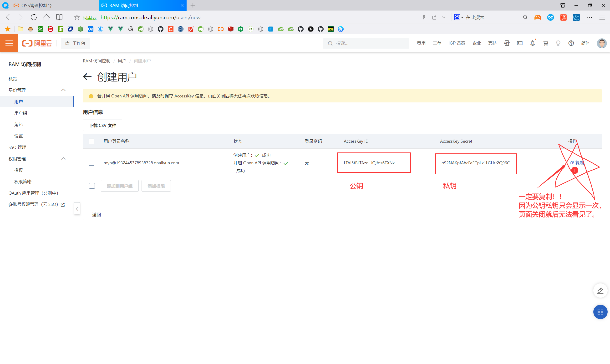610x364 pixels.
Task: Click the 返回 button
Action: [x=97, y=215]
